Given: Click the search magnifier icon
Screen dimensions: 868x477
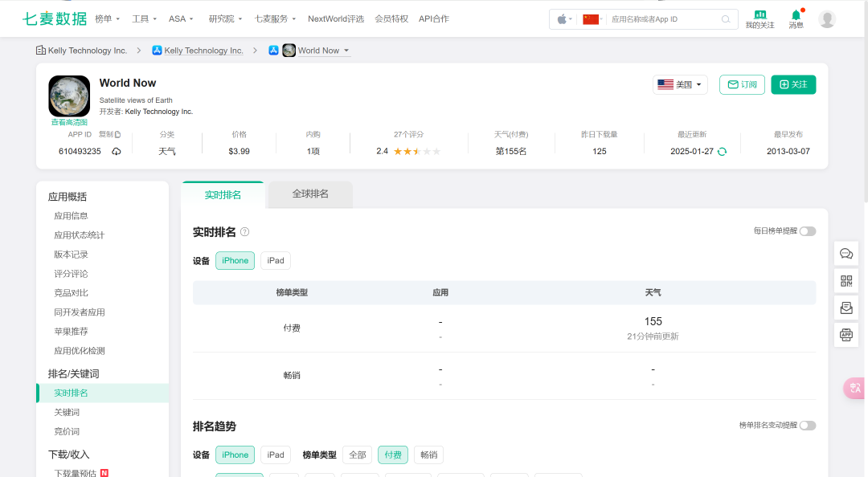Looking at the screenshot, I should 726,19.
